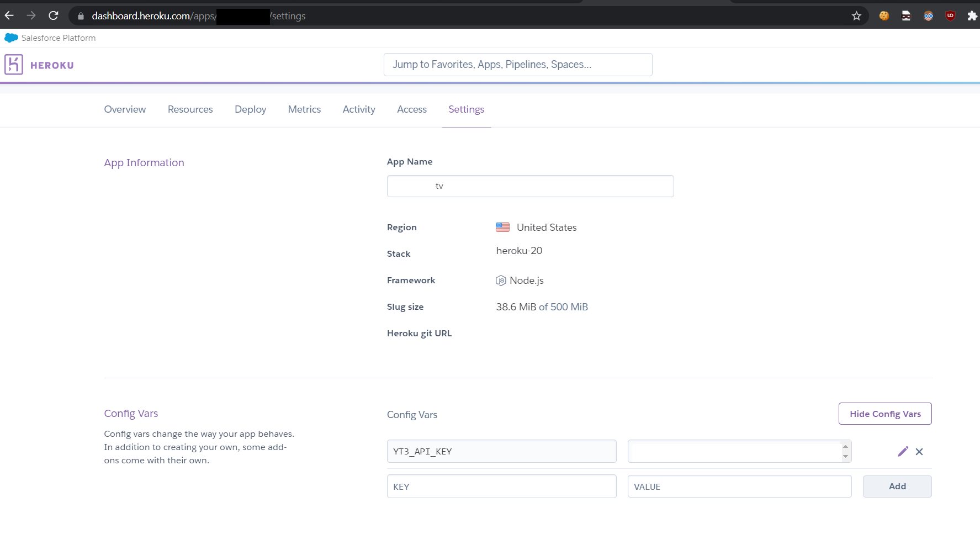Open the notepad browser extension icon

[x=906, y=16]
